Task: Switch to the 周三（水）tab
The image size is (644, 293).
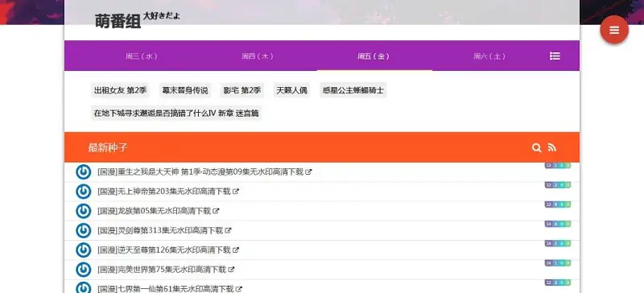Action: coord(142,56)
